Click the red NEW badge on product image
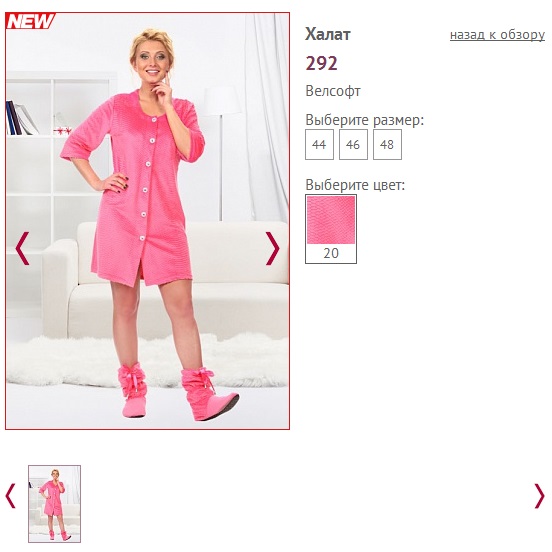The width and height of the screenshot is (552, 552). click(30, 21)
